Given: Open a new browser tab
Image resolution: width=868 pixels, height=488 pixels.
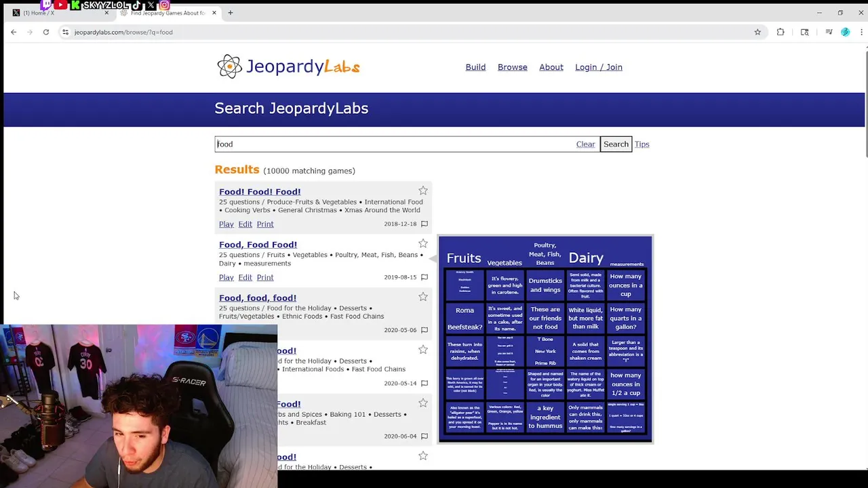Looking at the screenshot, I should pyautogui.click(x=230, y=12).
